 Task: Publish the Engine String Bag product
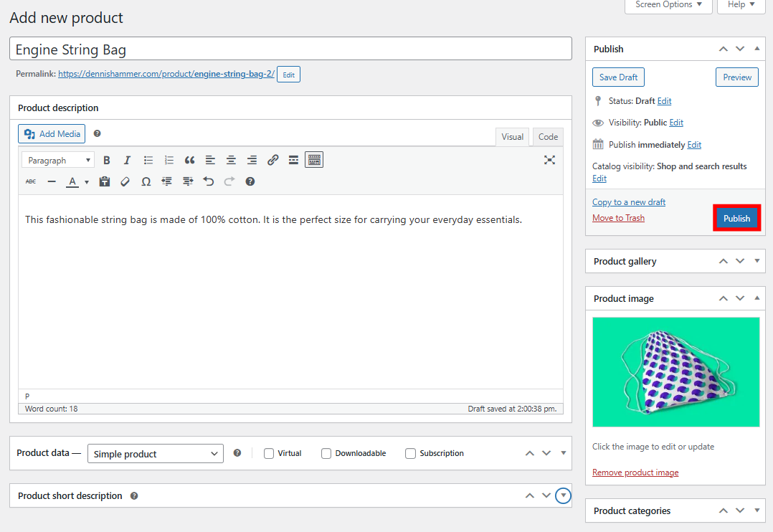click(736, 217)
